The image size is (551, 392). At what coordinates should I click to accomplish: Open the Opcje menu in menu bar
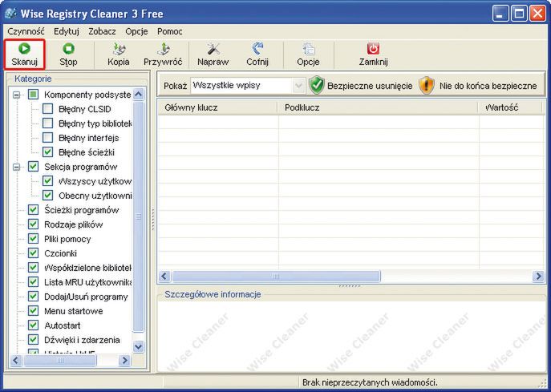(136, 31)
